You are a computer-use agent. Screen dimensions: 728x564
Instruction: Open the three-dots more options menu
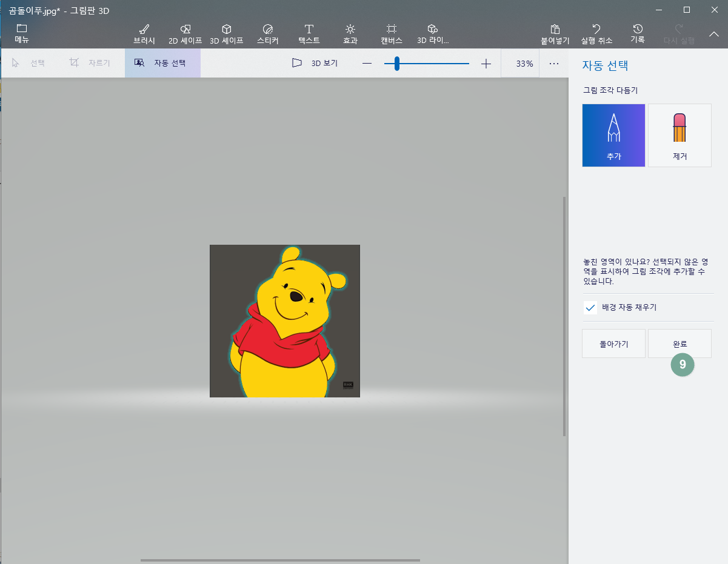coord(554,64)
